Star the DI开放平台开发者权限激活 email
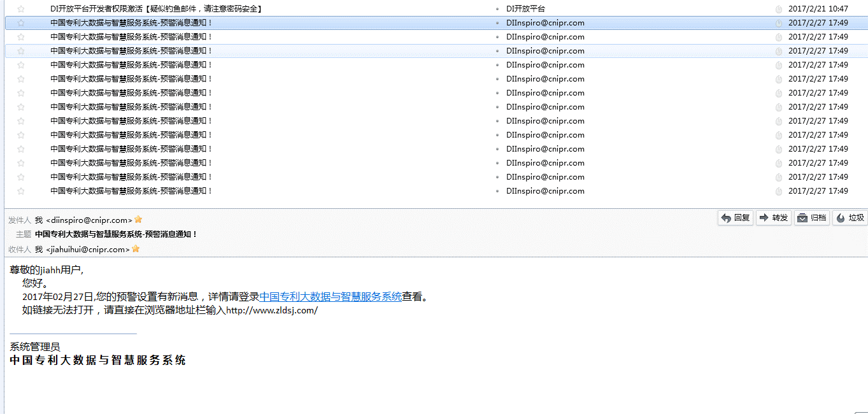This screenshot has height=414, width=868. [x=21, y=9]
